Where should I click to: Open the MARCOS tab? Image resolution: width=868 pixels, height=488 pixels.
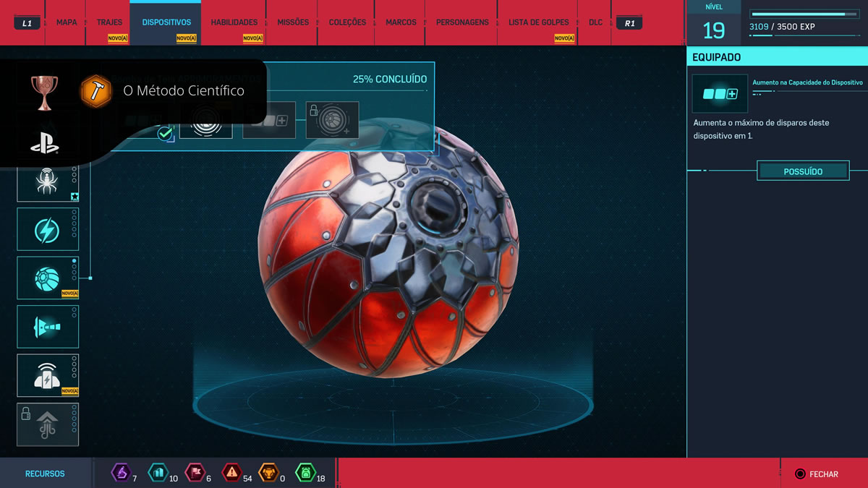[x=401, y=22]
